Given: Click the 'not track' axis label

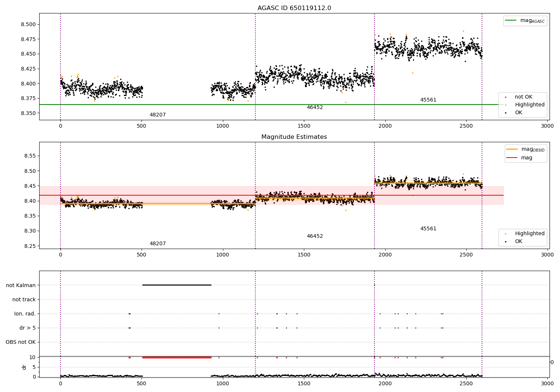Looking at the screenshot, I should pyautogui.click(x=24, y=299).
